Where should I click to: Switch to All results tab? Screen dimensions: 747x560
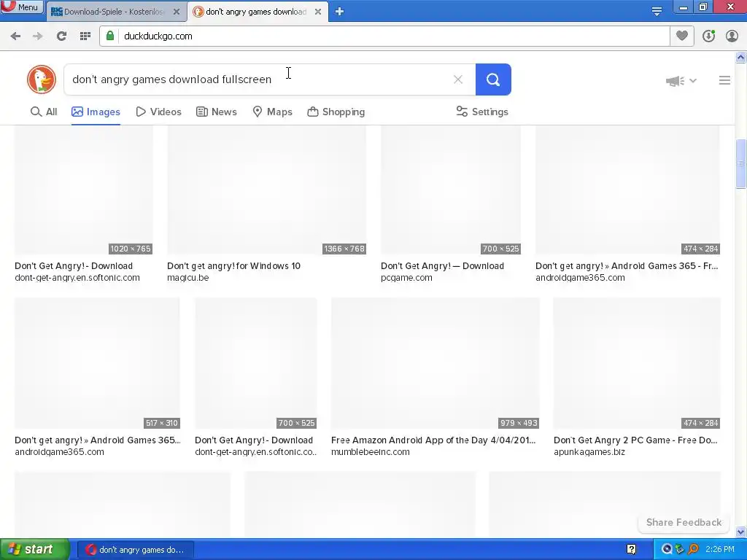44,112
